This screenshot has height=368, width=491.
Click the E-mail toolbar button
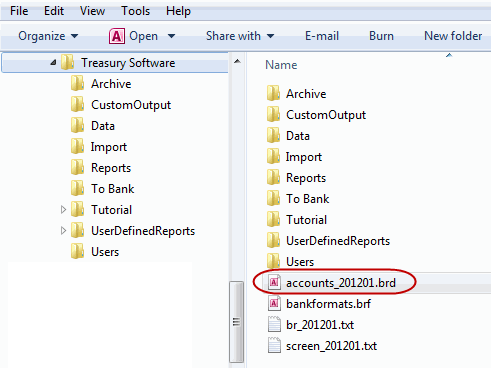[x=322, y=36]
